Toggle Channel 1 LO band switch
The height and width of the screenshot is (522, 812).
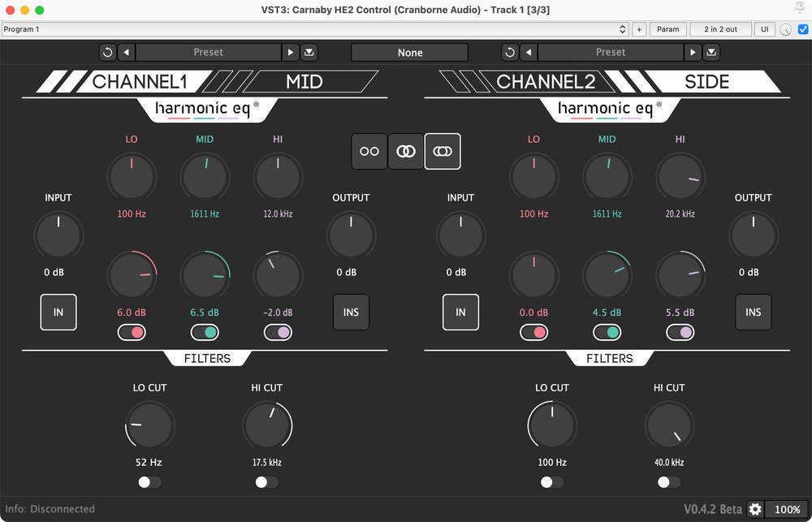click(x=132, y=332)
